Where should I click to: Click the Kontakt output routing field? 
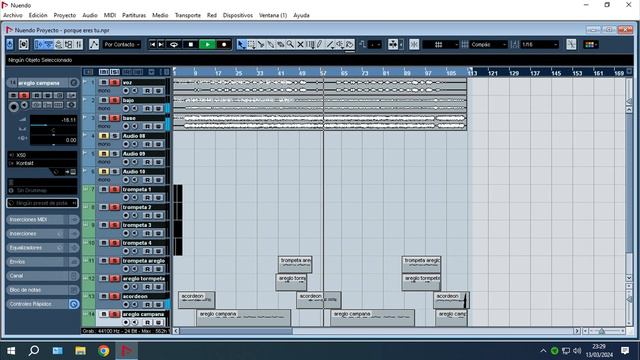[42, 163]
